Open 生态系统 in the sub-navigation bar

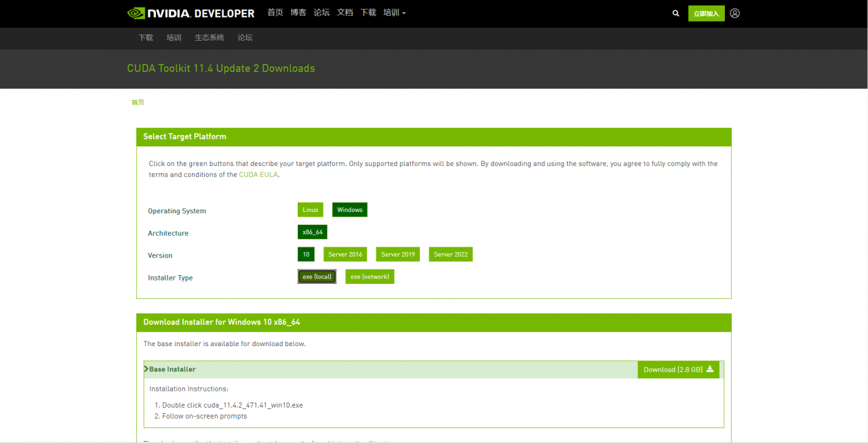pos(210,38)
